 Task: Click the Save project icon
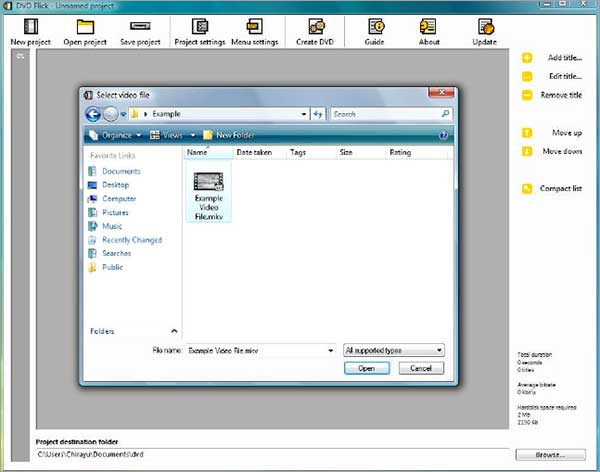pos(140,27)
